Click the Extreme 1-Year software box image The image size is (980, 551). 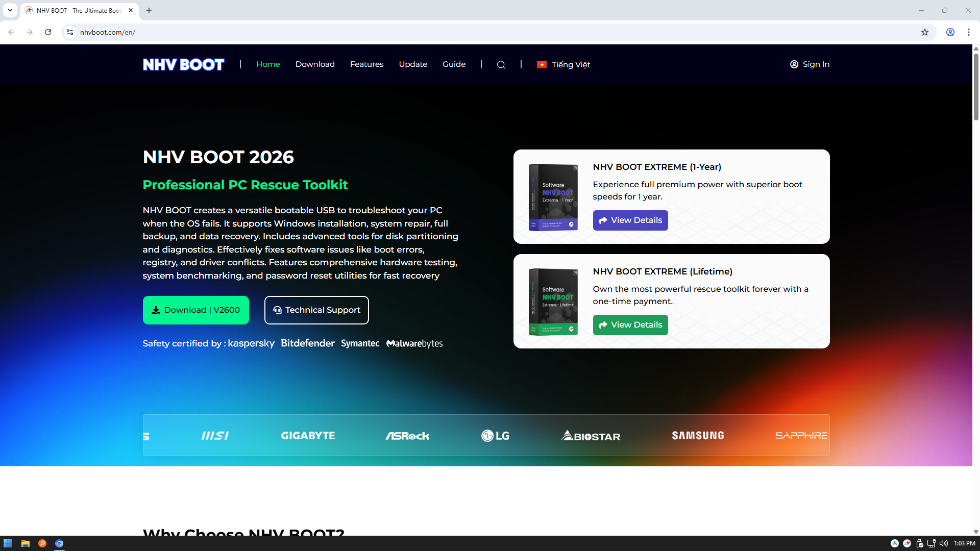pyautogui.click(x=553, y=197)
